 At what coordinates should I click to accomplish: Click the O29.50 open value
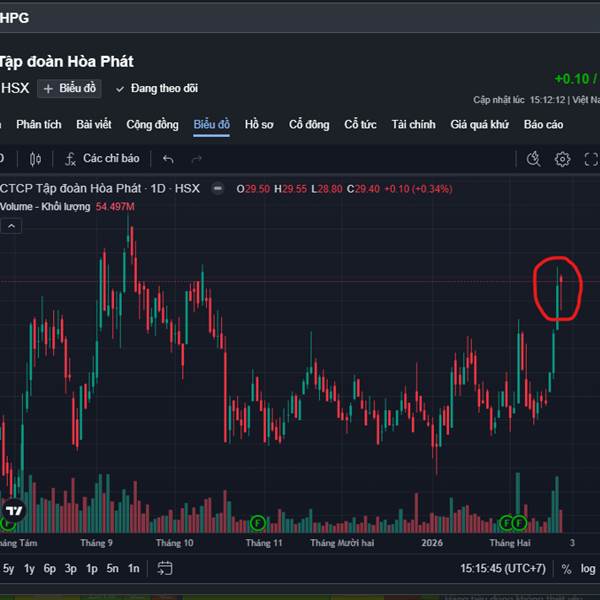tap(253, 189)
